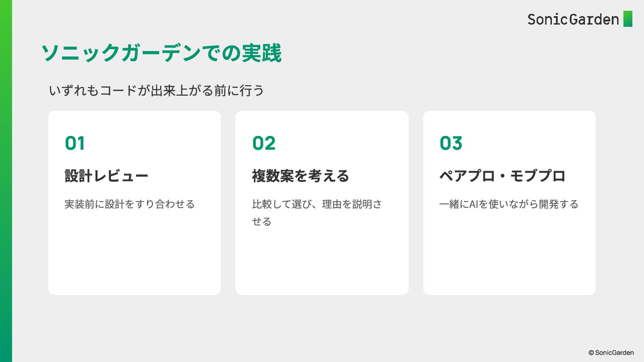Select the slide title ソニックガーデンでの実践
The width and height of the screenshot is (644, 362).
click(x=161, y=53)
